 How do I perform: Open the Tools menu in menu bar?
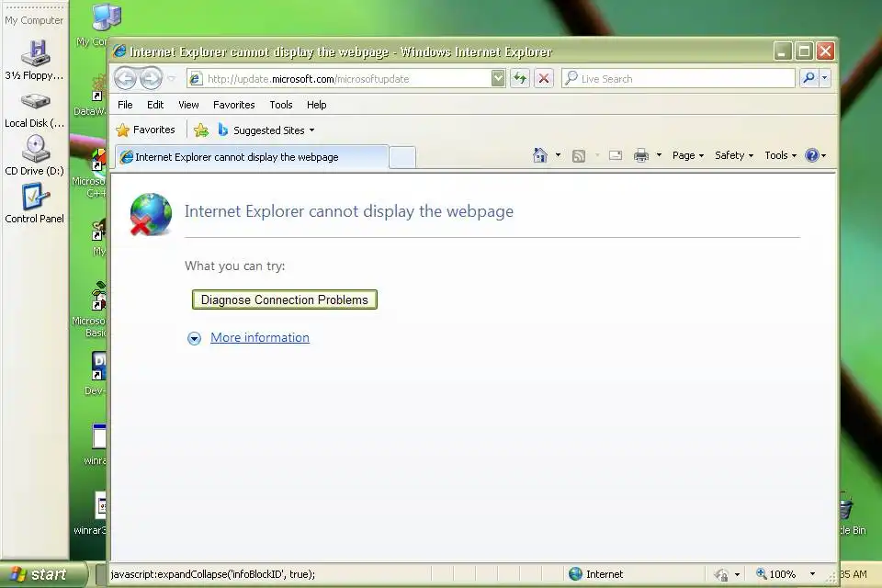click(x=281, y=105)
